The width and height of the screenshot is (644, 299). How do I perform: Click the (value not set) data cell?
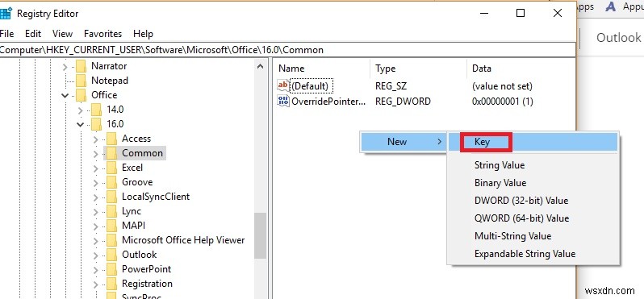502,86
